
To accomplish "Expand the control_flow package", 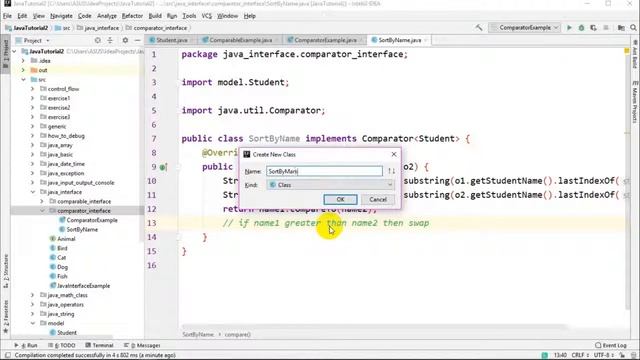I will (33, 89).
